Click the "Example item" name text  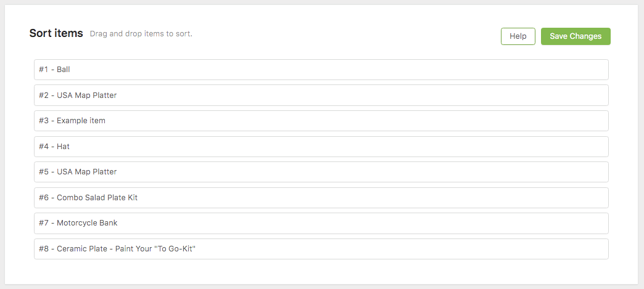coord(81,121)
